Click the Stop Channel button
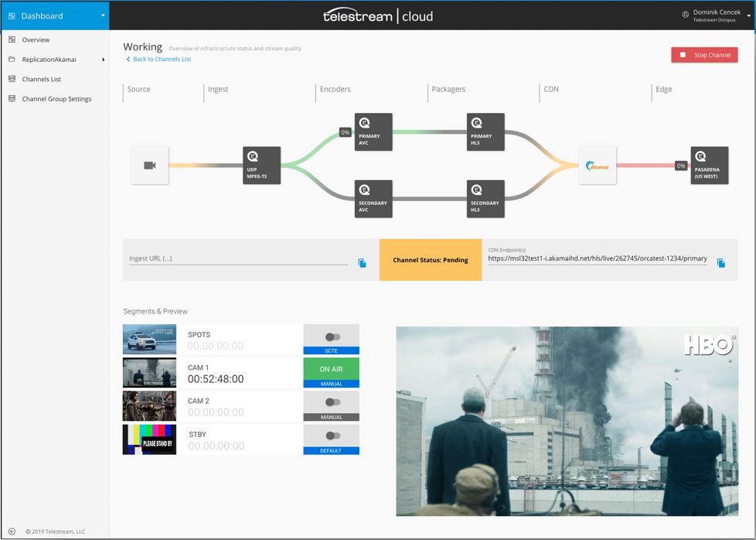 (x=704, y=55)
